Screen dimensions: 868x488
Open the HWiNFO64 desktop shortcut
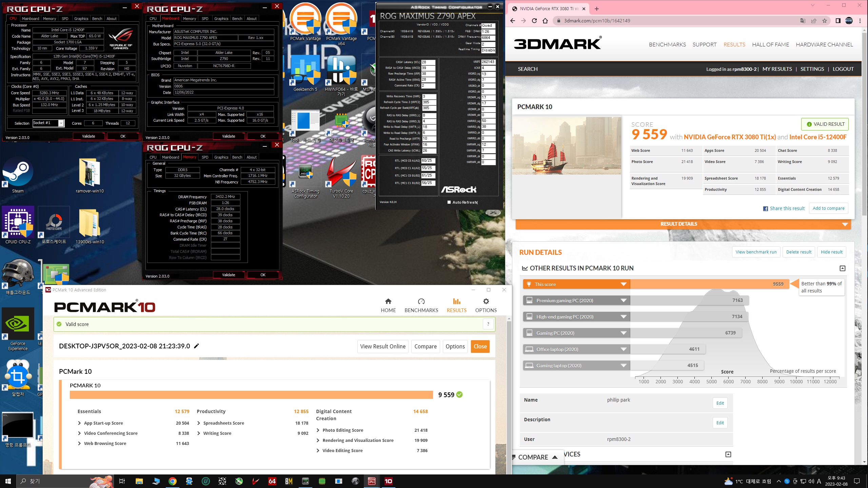tap(341, 75)
